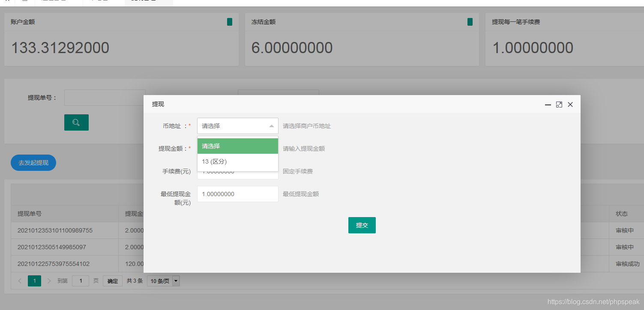Click the 状态 column header

622,214
